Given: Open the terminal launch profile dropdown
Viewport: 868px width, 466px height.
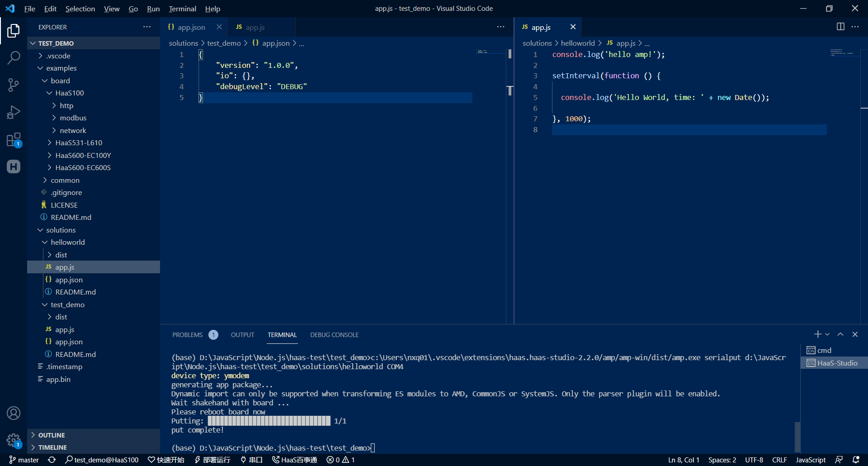Looking at the screenshot, I should (827, 334).
